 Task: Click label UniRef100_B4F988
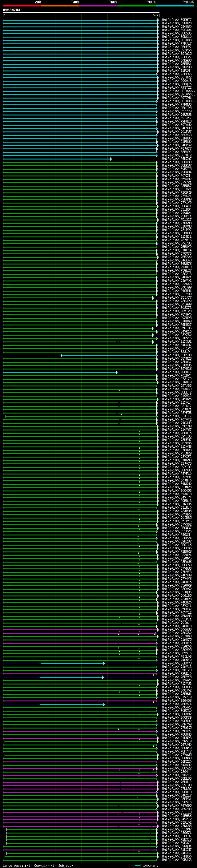(177, 128)
